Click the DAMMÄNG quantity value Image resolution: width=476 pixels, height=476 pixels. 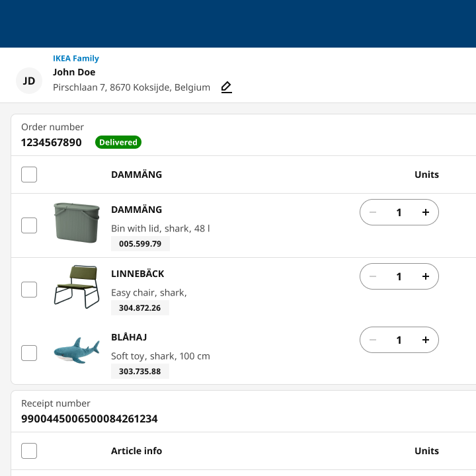(x=399, y=212)
